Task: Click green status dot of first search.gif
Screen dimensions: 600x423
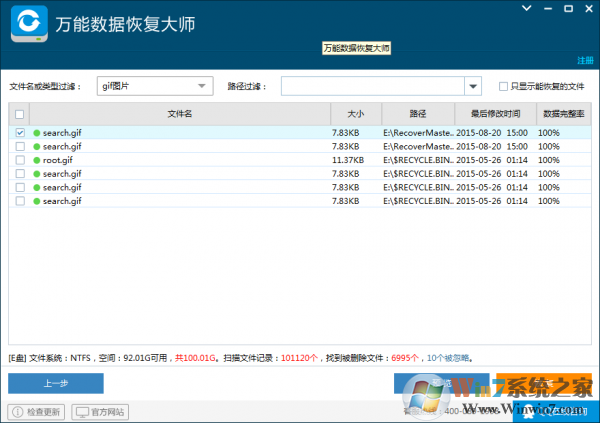Action: click(x=37, y=132)
